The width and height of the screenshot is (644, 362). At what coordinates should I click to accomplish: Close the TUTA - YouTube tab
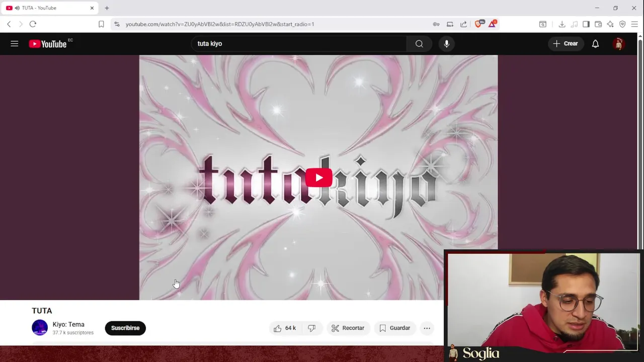tap(92, 8)
